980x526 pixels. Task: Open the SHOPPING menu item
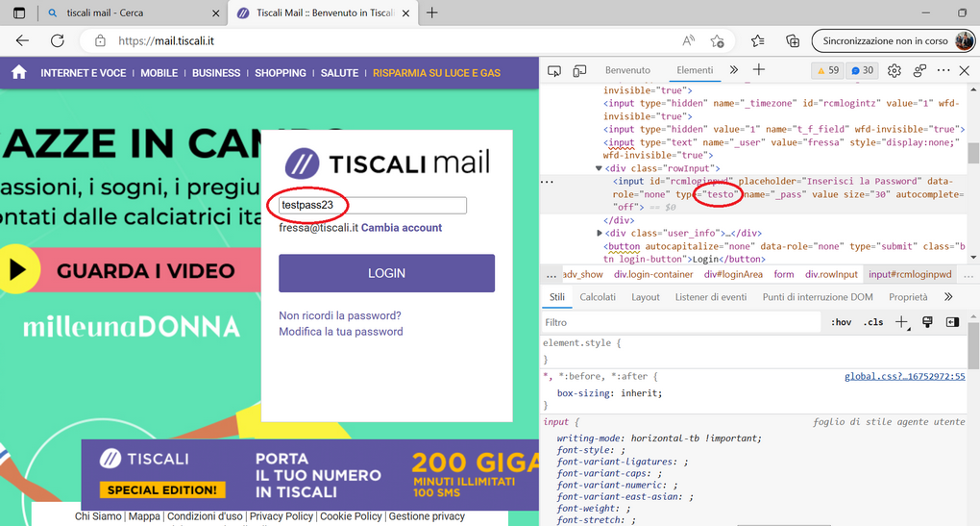[280, 73]
